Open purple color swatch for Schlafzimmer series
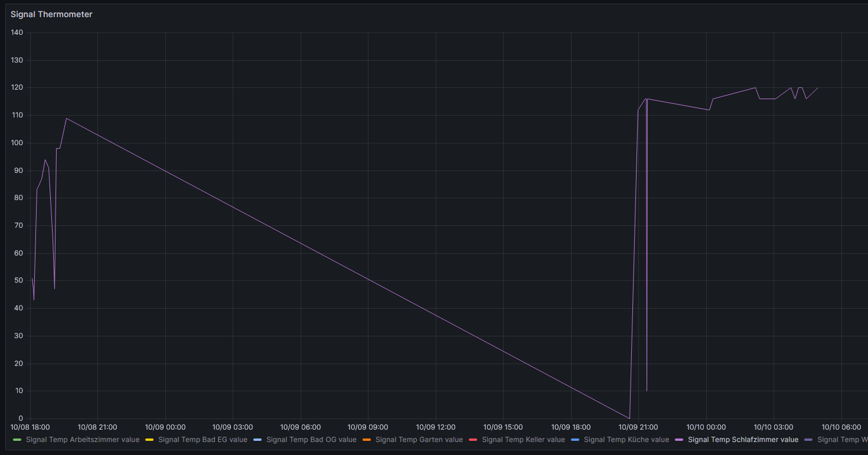This screenshot has height=455, width=868. 679,440
